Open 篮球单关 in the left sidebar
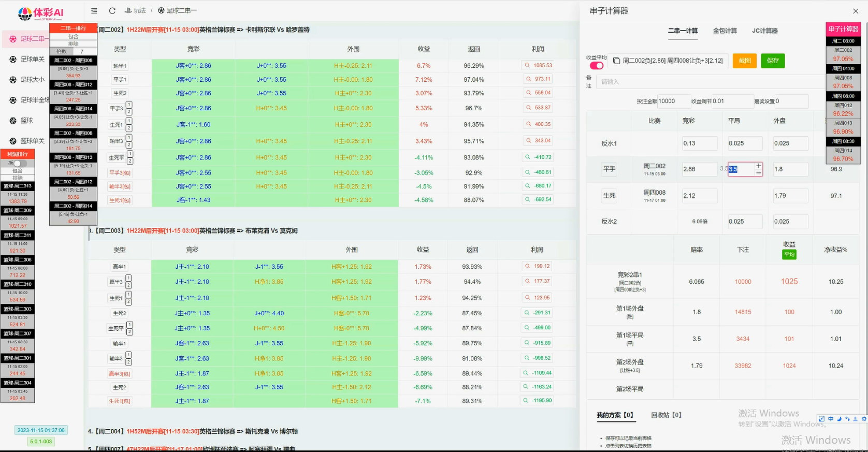Screen dimensions: 868x452 tap(33, 141)
